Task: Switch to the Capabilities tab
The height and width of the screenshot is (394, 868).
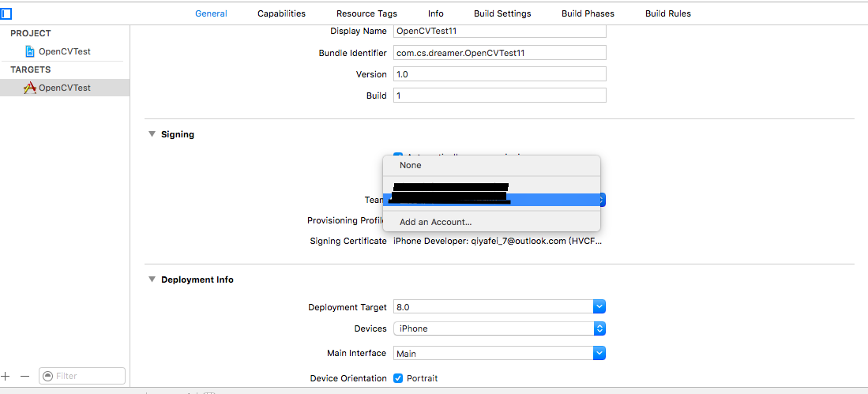Action: pyautogui.click(x=281, y=13)
